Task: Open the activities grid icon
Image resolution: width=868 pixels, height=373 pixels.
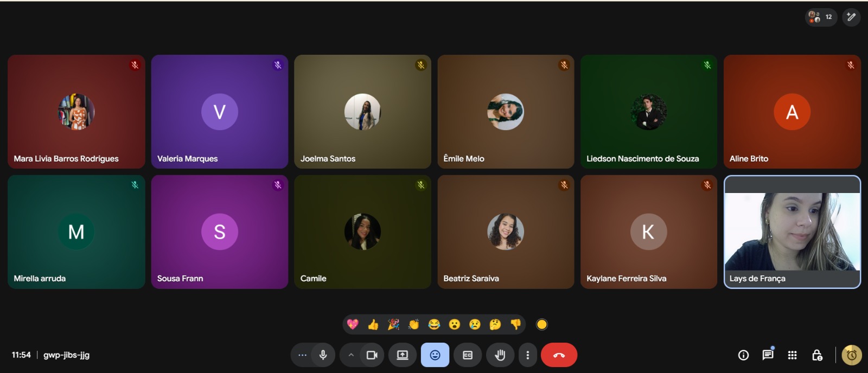Action: click(x=792, y=355)
